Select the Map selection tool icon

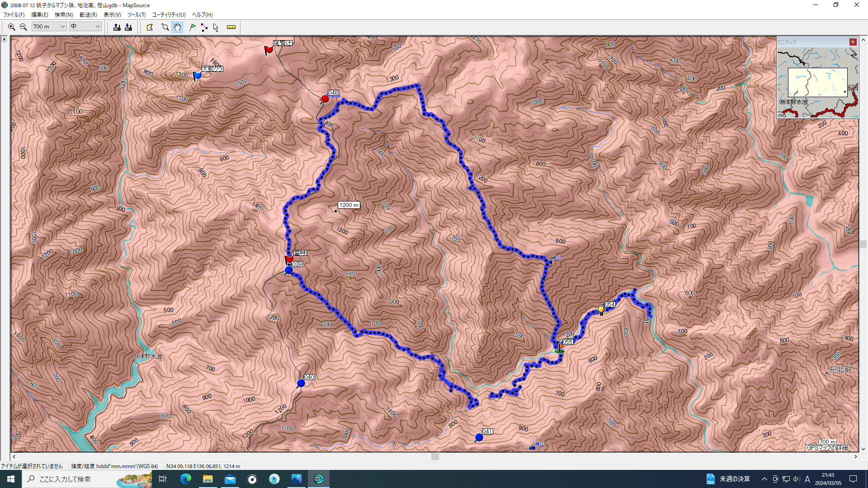[150, 27]
